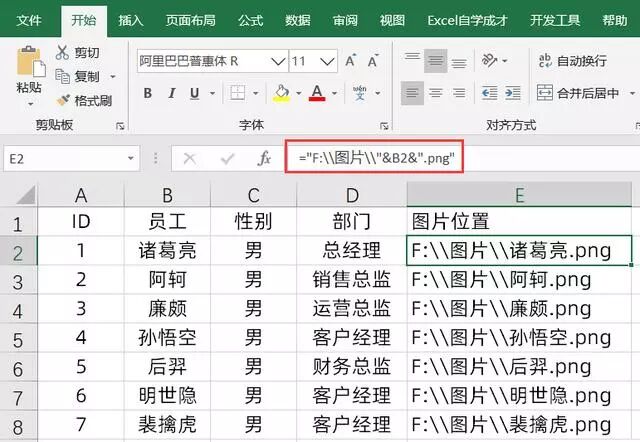The height and width of the screenshot is (442, 640).
Task: Open the copy options dropdown arrow
Action: click(113, 76)
